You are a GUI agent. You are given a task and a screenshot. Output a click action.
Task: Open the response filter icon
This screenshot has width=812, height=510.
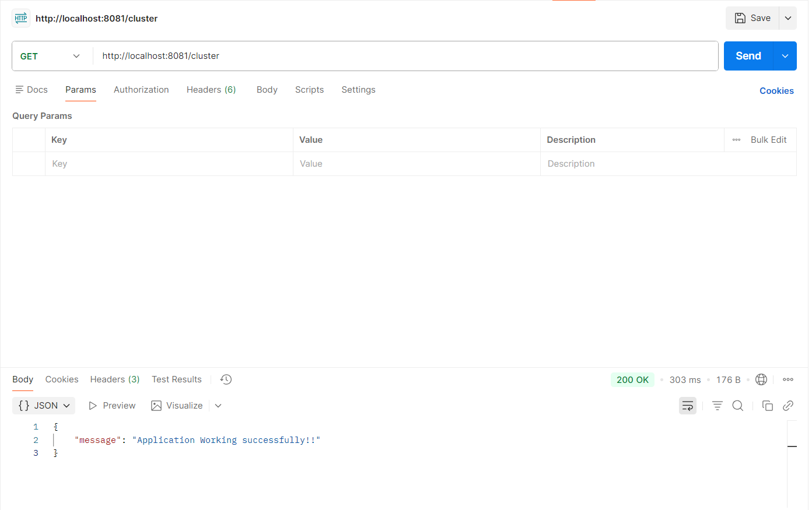(x=717, y=406)
